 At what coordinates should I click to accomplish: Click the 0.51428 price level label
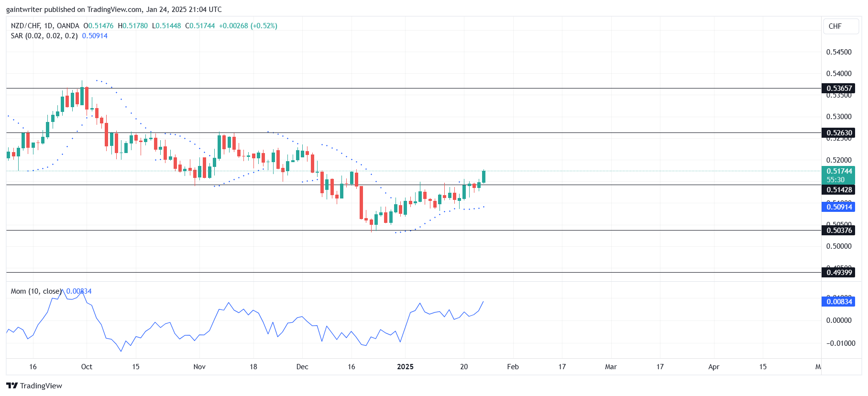click(x=839, y=189)
